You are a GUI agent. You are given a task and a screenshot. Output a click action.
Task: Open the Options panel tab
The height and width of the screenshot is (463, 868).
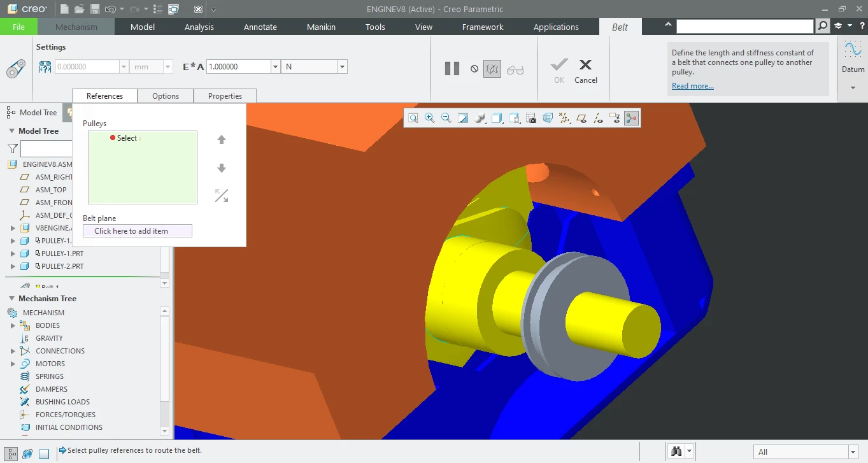pos(166,96)
